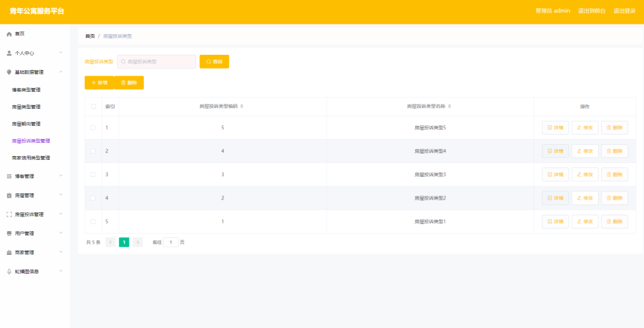This screenshot has height=328, width=644.
Task: Expand the 商家管理 menu chevron
Action: [x=61, y=252]
